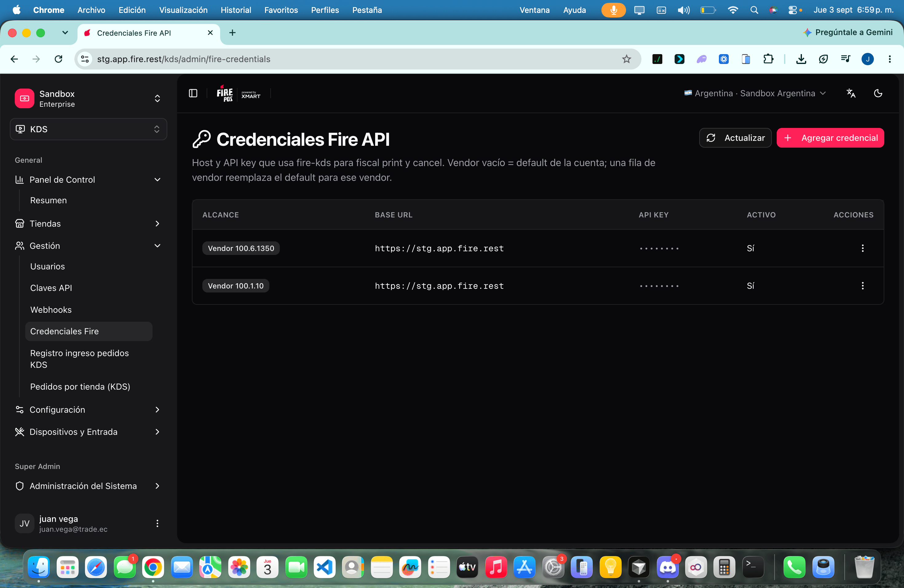Screen dimensions: 904x588
Task: Open a new browser tab
Action: pyautogui.click(x=232, y=33)
